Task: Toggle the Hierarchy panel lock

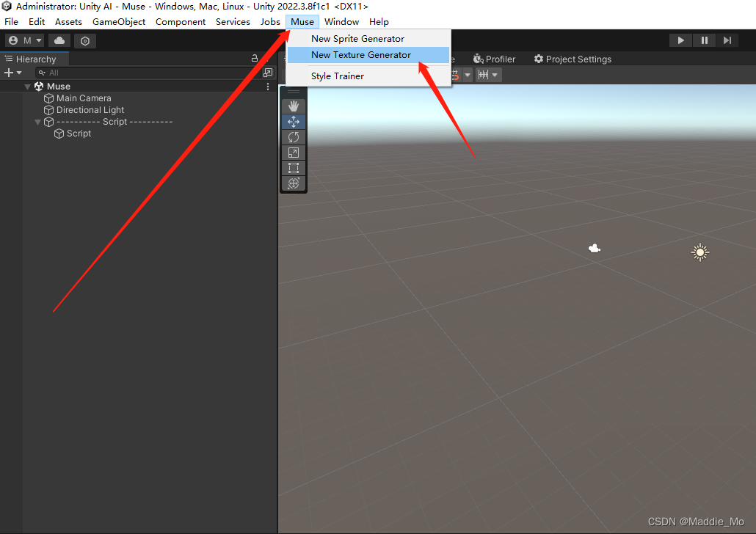Action: 255,59
